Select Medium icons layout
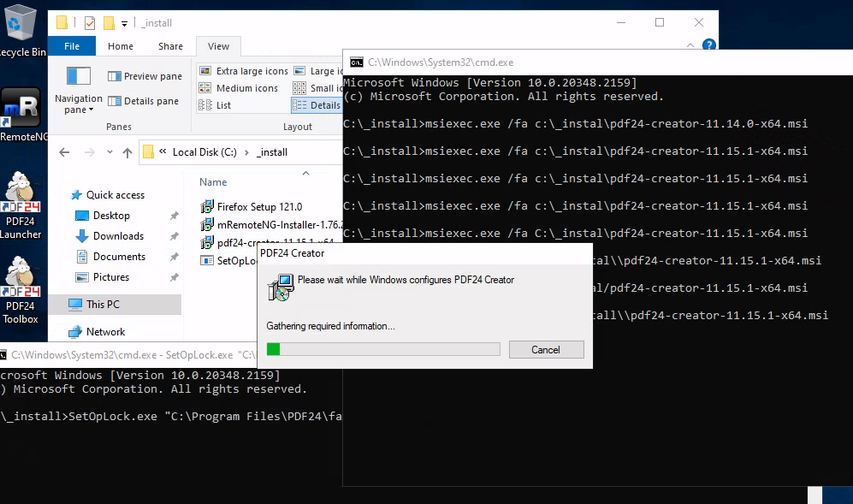 coord(238,88)
